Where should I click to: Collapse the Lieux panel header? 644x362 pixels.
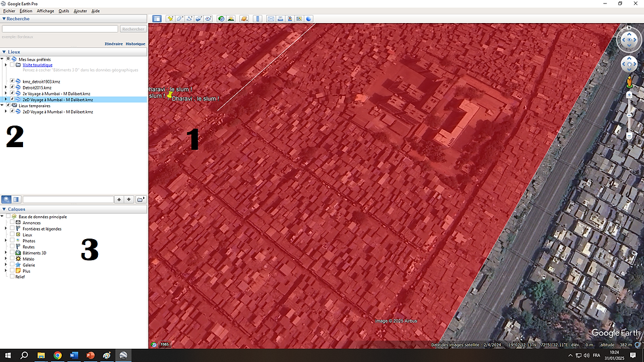[4, 52]
